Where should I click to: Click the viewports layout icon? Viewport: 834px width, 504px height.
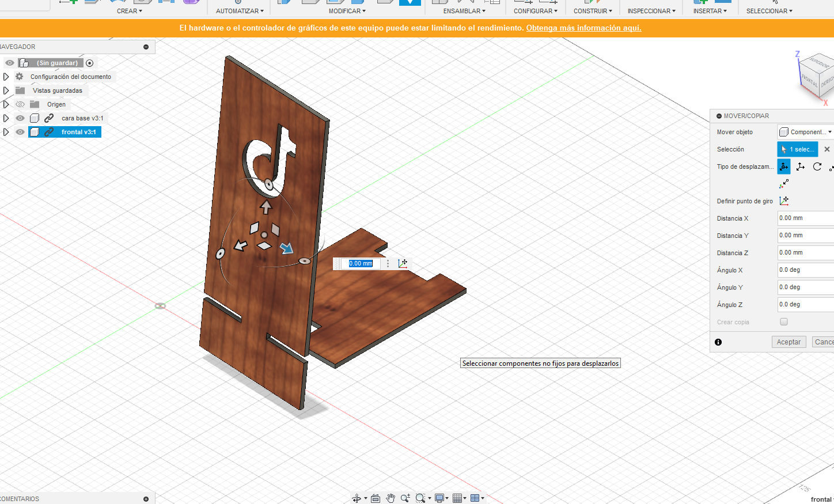(475, 498)
